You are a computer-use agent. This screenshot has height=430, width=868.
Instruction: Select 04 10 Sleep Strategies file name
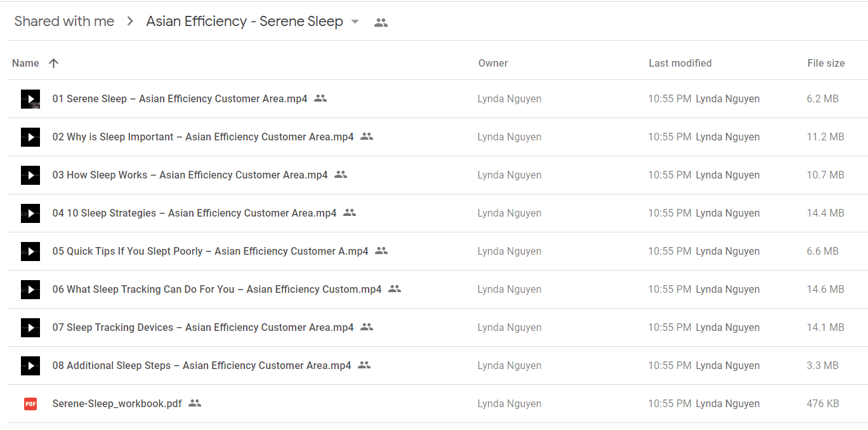pos(194,213)
